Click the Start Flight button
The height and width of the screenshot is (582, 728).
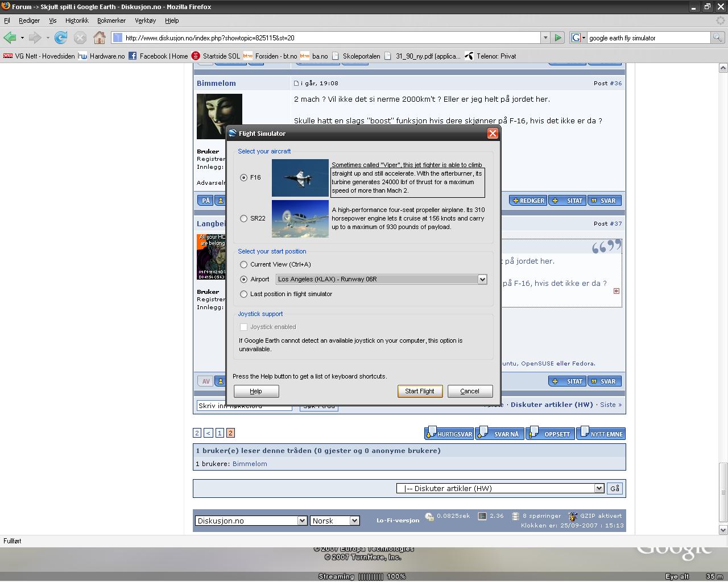point(420,391)
